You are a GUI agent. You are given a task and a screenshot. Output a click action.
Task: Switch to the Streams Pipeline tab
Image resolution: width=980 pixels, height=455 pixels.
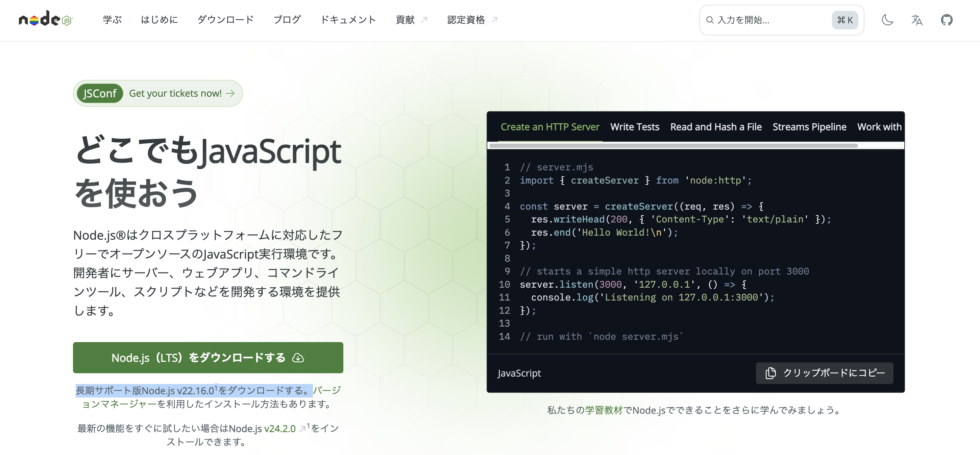click(x=809, y=127)
